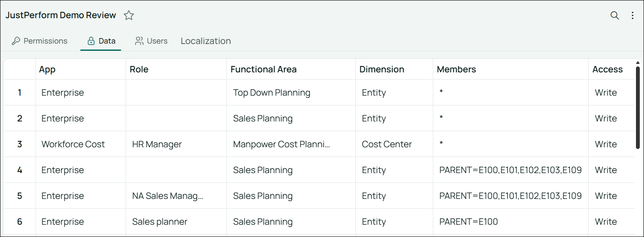Click row 6 Entity dimension cell
This screenshot has height=237, width=644.
coord(394,221)
